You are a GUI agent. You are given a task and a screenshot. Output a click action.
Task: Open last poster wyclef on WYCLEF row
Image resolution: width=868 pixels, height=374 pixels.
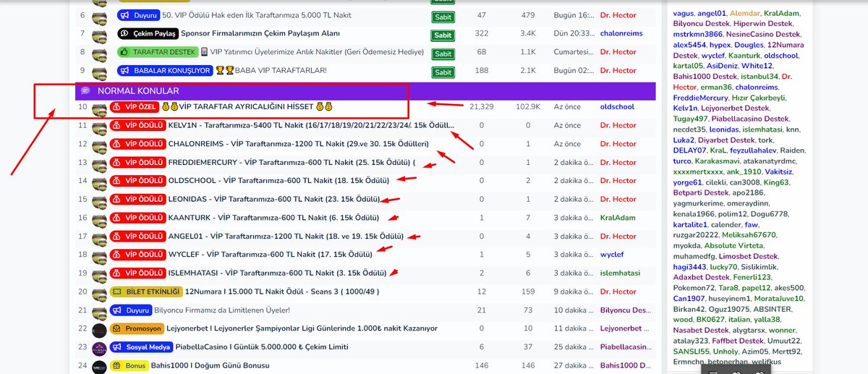coord(612,254)
